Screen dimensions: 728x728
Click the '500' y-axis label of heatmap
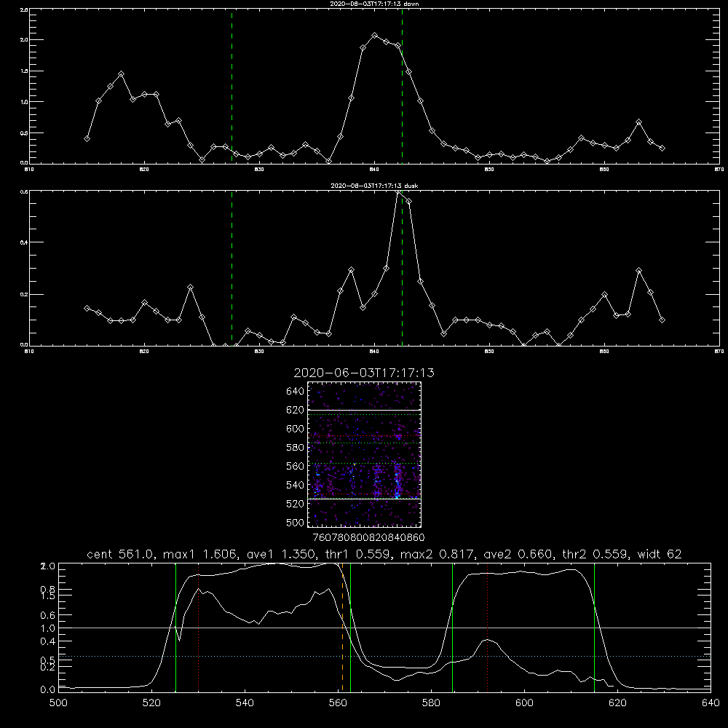tap(295, 522)
